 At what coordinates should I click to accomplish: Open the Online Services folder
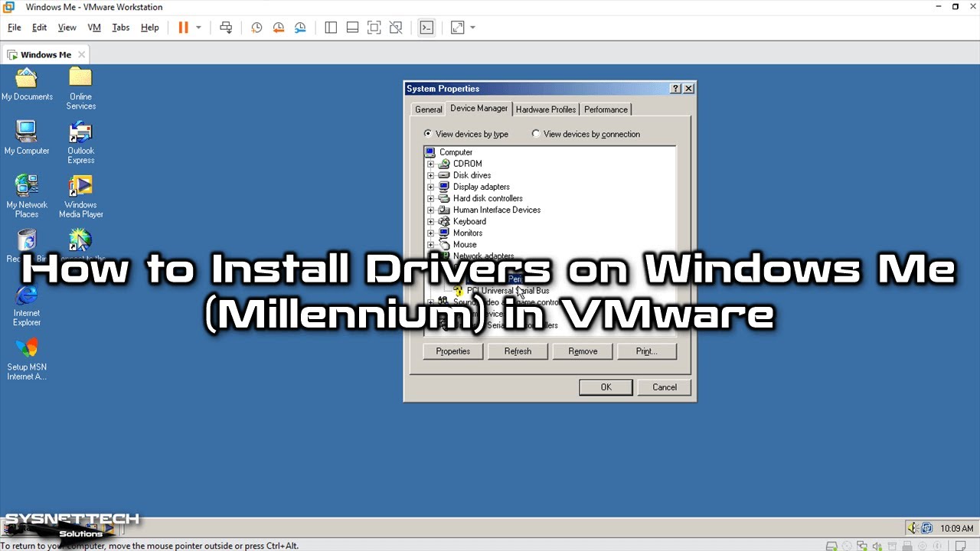pyautogui.click(x=80, y=89)
